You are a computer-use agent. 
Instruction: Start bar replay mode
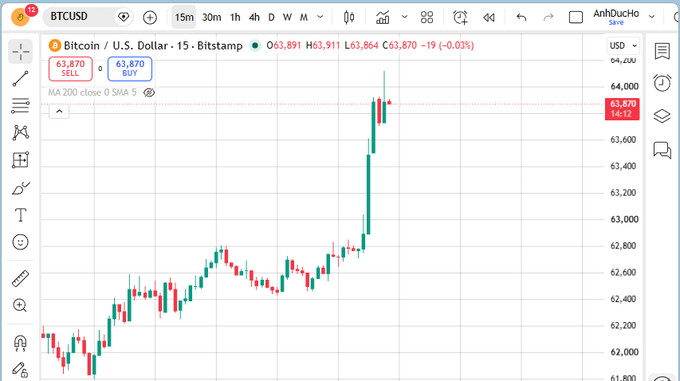[489, 17]
